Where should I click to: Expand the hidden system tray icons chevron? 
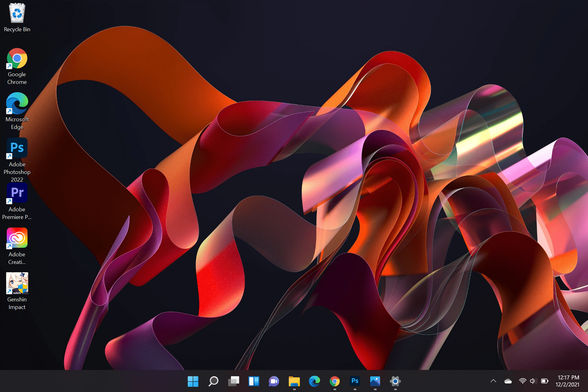(493, 381)
